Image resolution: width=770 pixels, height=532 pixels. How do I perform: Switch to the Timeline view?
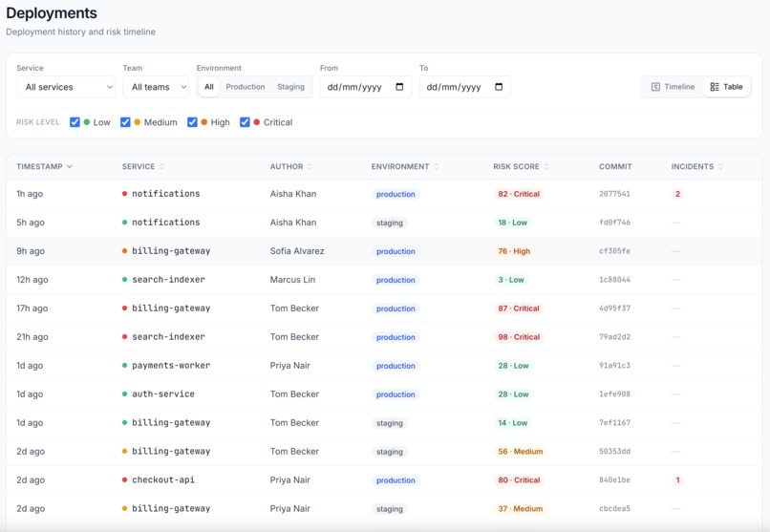(x=673, y=87)
